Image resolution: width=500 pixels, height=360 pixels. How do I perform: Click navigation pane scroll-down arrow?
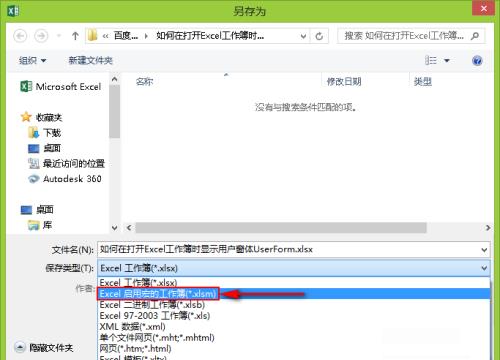tap(114, 228)
